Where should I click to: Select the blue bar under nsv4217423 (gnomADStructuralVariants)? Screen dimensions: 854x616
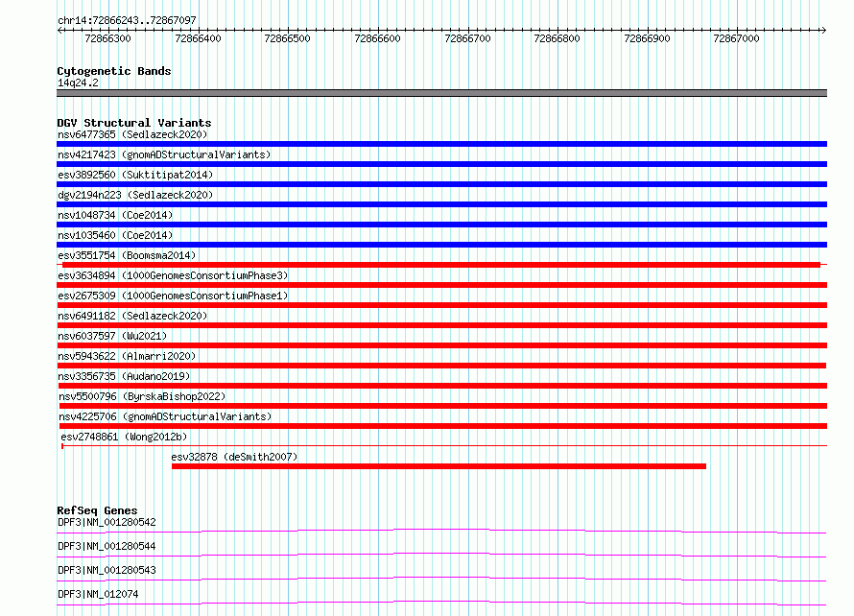tap(441, 164)
